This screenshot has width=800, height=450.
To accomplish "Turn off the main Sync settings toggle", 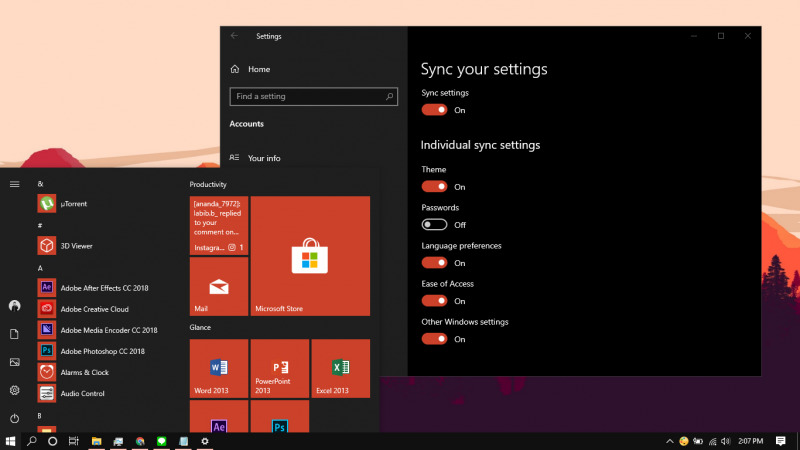I will (x=434, y=110).
